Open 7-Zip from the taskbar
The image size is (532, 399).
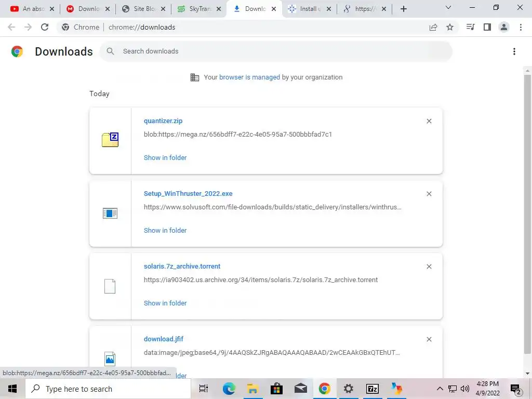click(x=372, y=389)
